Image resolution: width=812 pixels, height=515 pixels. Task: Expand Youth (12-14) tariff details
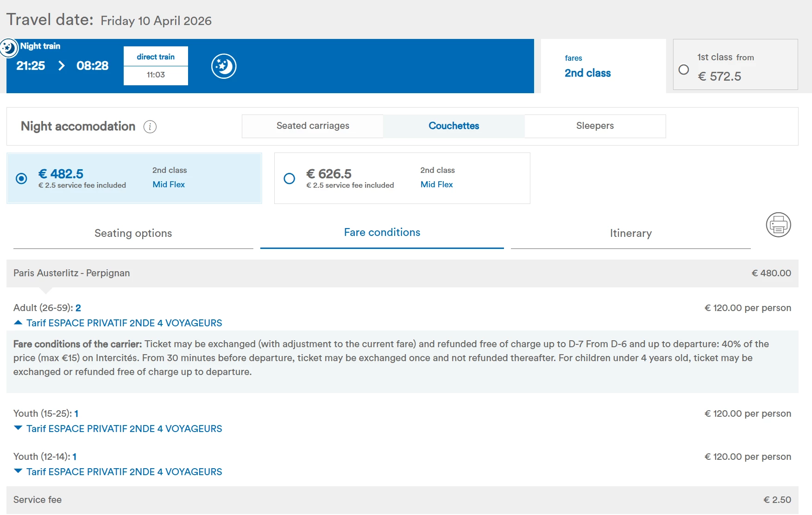tap(19, 471)
